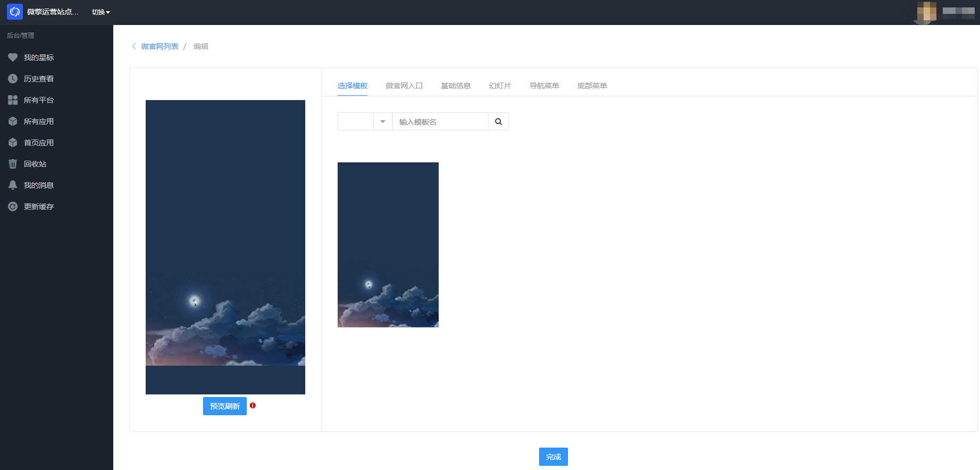Click the bell icon beside 我的消息
Screen dimensions: 980x470
point(13,185)
